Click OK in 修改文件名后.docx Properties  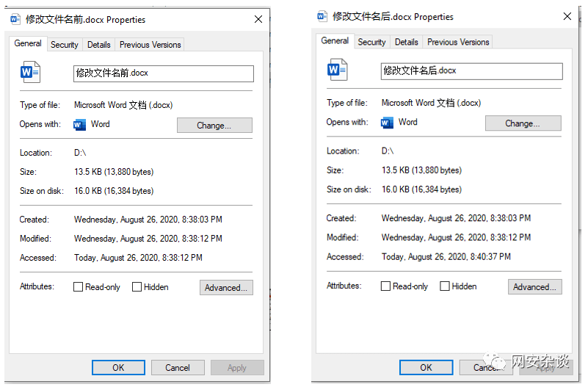426,367
